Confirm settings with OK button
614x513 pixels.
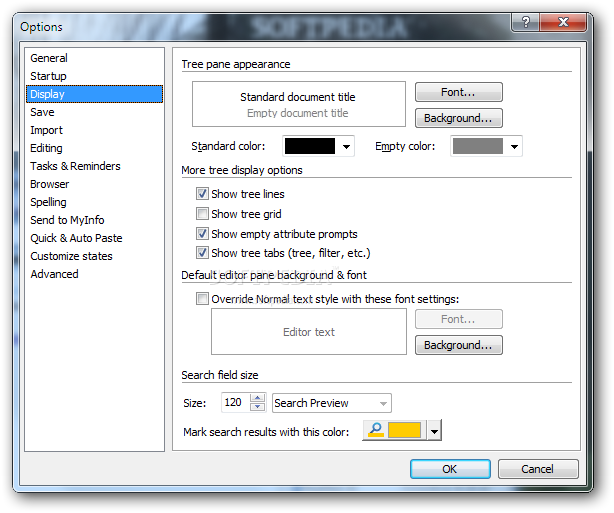point(450,469)
